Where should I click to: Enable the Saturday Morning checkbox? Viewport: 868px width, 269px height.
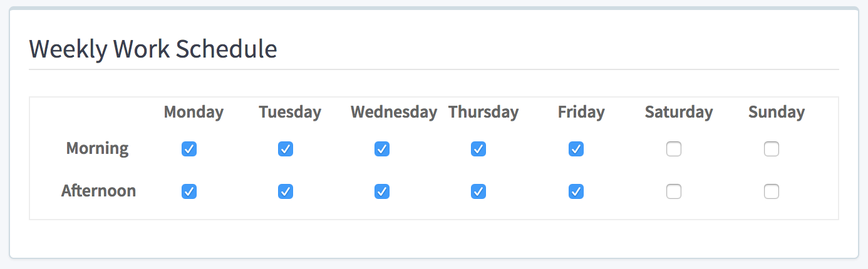click(674, 149)
